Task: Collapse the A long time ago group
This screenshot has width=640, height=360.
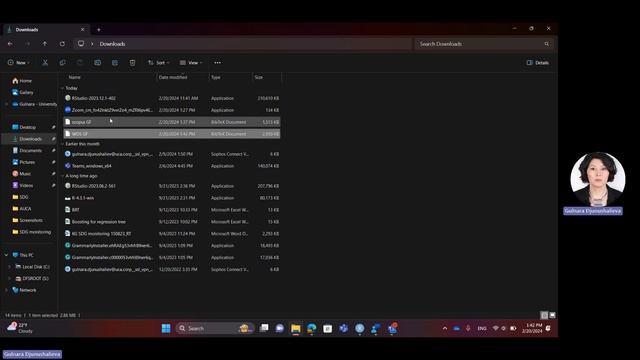Action: [x=62, y=176]
